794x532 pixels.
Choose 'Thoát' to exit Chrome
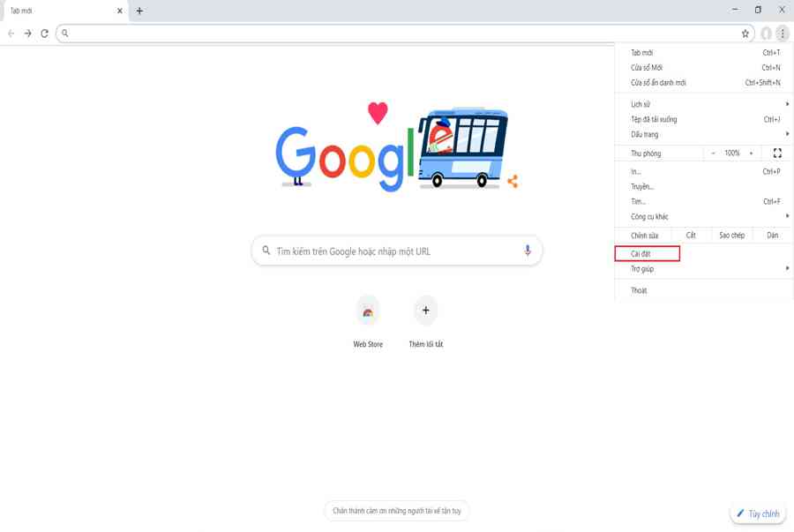point(704,290)
